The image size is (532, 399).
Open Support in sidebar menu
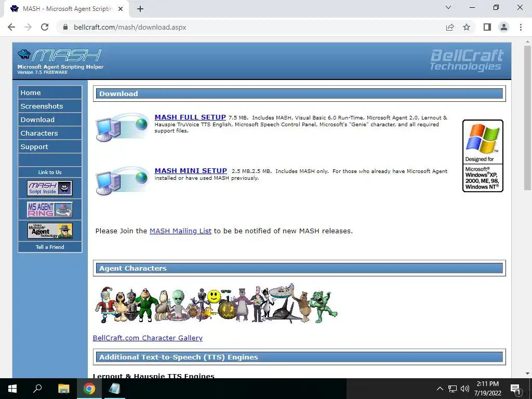(50, 147)
